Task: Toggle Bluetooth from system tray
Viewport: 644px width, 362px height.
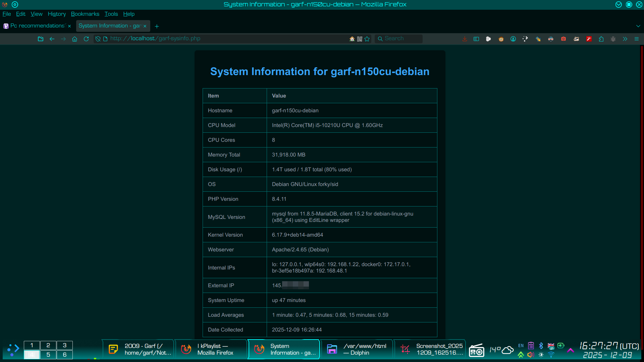Action: pos(541,346)
